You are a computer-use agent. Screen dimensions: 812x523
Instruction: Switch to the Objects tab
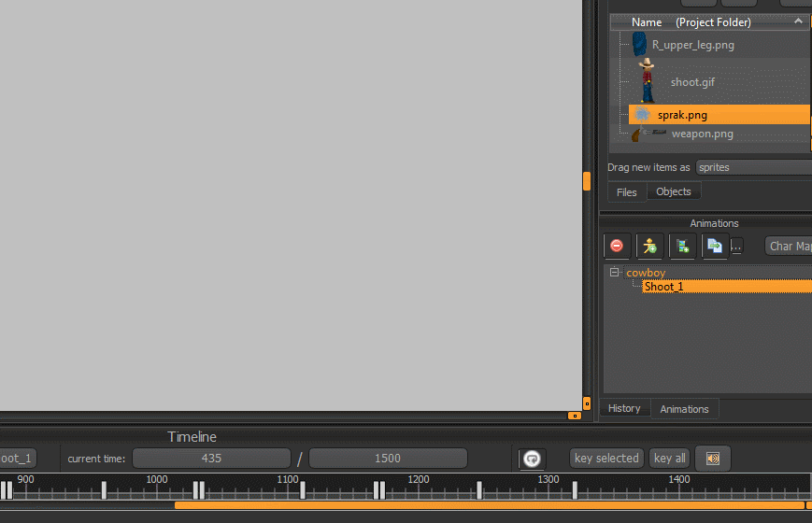[x=673, y=191]
